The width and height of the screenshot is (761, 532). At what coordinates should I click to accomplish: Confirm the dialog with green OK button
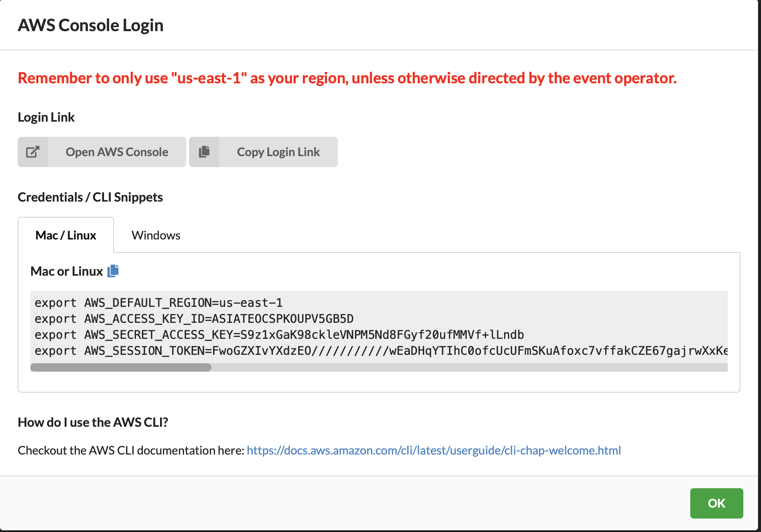click(x=716, y=503)
